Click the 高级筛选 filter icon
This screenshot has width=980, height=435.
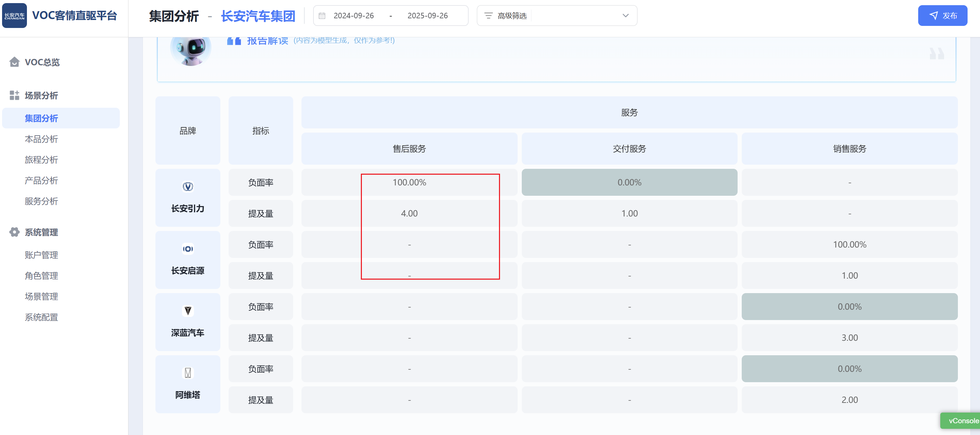[x=488, y=16]
